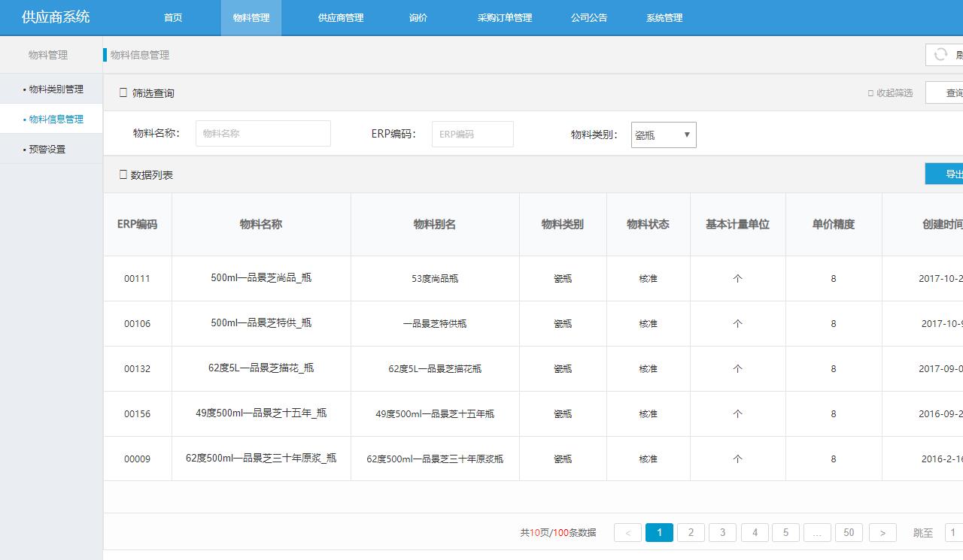Focus the 物料名称 input field

tap(263, 133)
